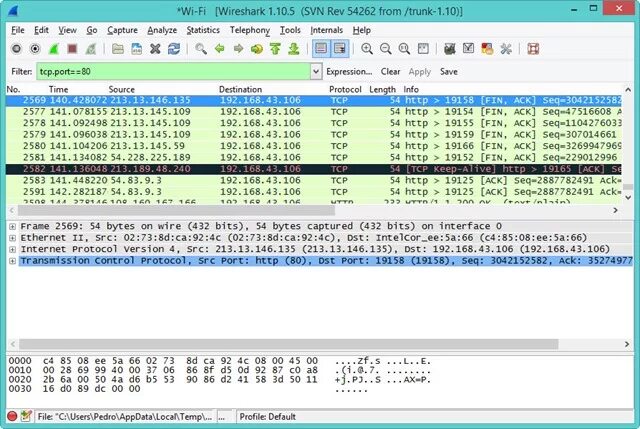The image size is (640, 429).
Task: Open the Capture menu
Action: (122, 30)
